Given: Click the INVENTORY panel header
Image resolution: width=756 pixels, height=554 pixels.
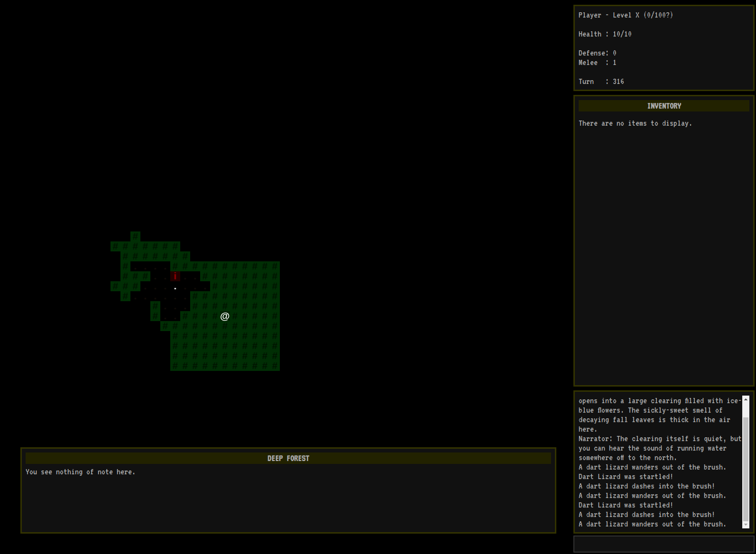Looking at the screenshot, I should (664, 106).
